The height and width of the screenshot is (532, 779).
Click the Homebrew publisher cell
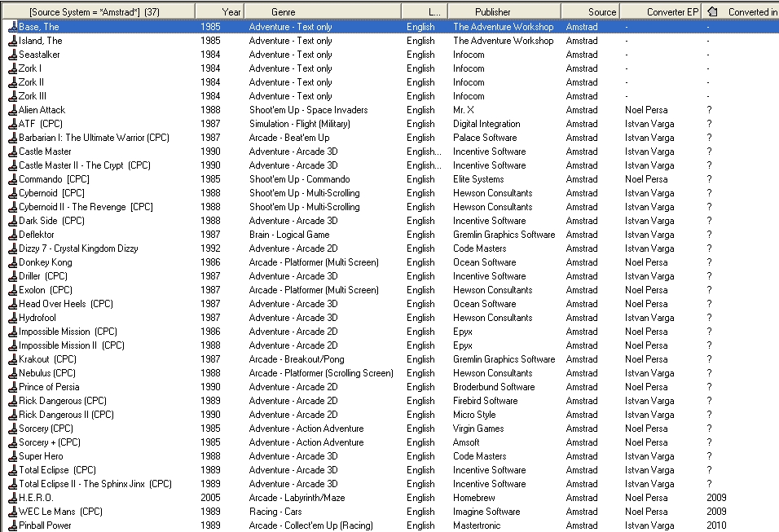click(474, 498)
